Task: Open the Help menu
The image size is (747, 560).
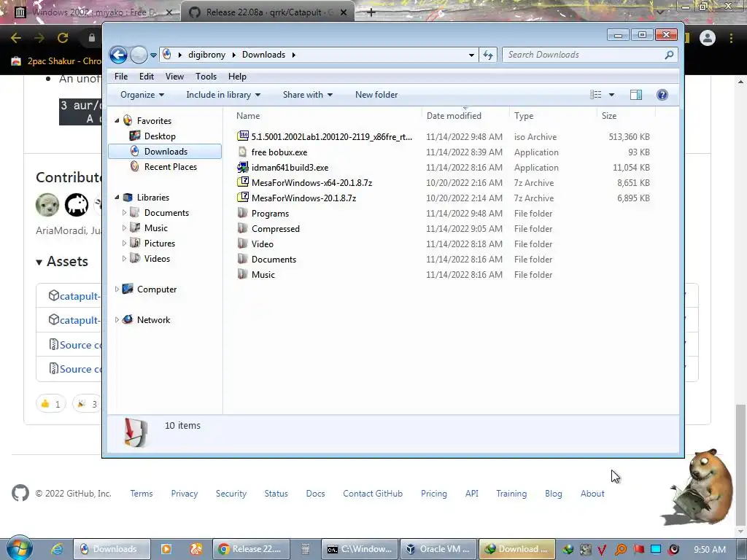Action: [237, 76]
